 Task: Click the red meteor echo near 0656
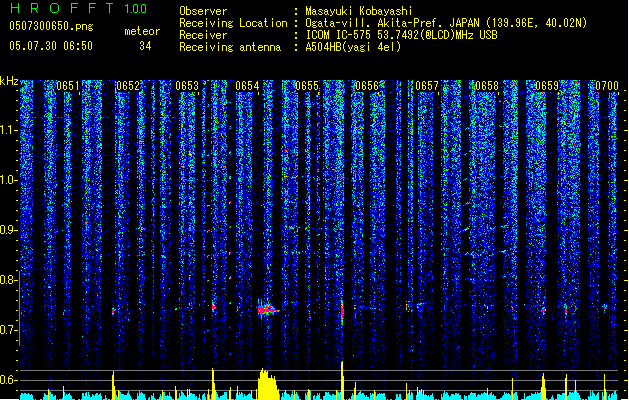[342, 311]
